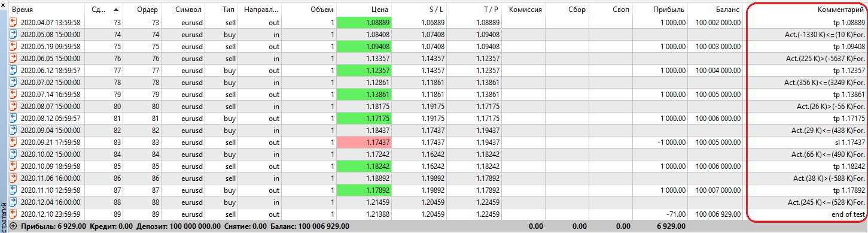
Task: Click the sell deal icon dated 2020.04.07 13:59:58
Action: tap(14, 22)
